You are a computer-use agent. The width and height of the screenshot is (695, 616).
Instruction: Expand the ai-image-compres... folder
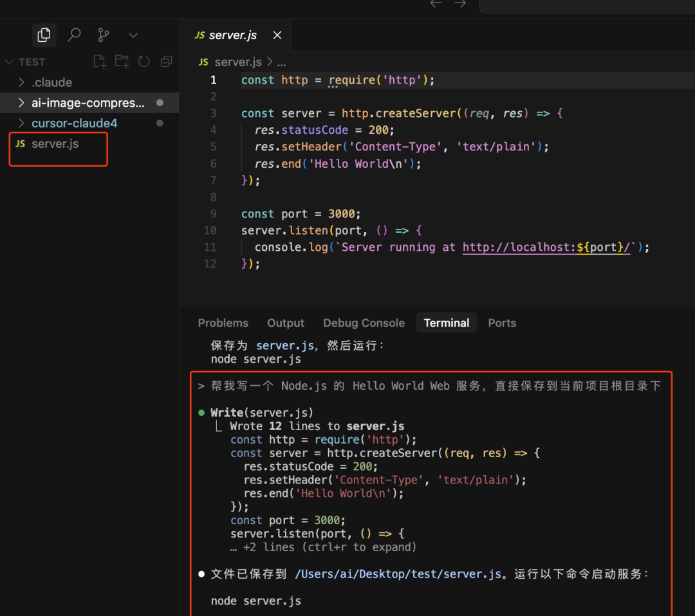click(21, 103)
